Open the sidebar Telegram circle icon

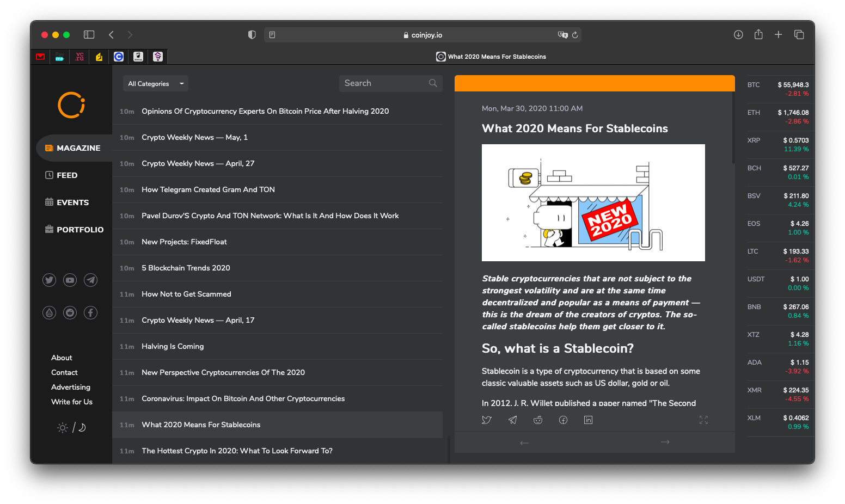tap(91, 280)
